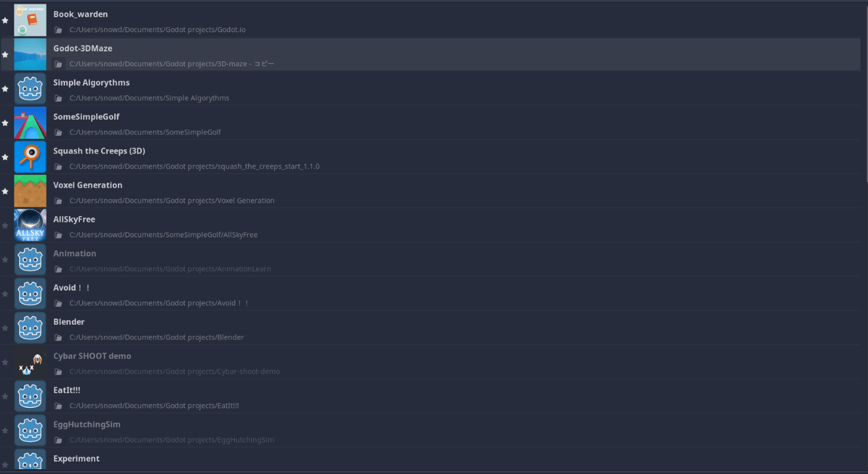Select the Simple Algorythms project title
The image size is (868, 474).
(x=92, y=82)
